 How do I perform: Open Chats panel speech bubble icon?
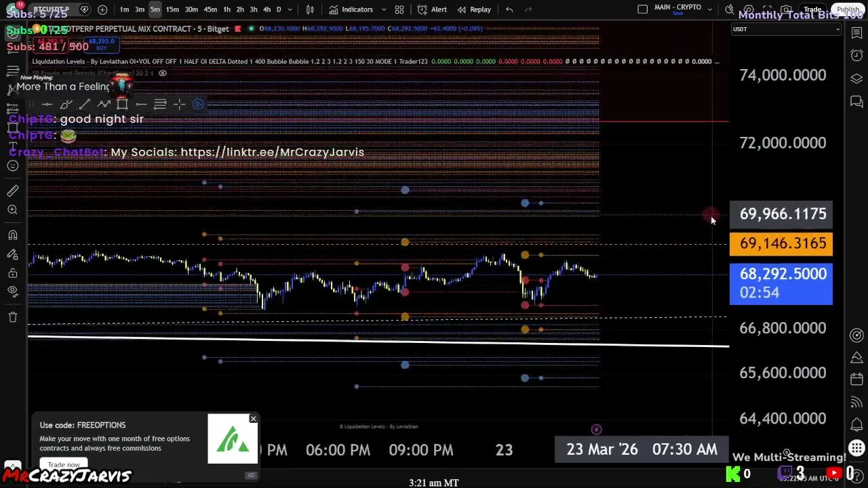click(856, 102)
